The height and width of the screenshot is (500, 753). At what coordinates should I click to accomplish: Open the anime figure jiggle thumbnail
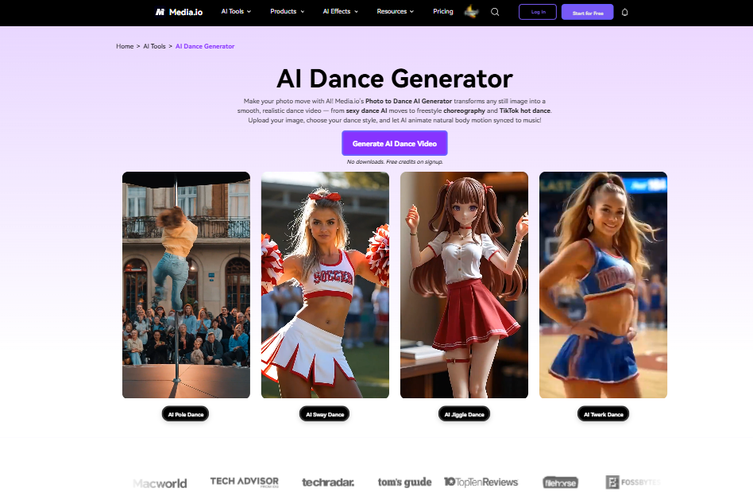464,285
